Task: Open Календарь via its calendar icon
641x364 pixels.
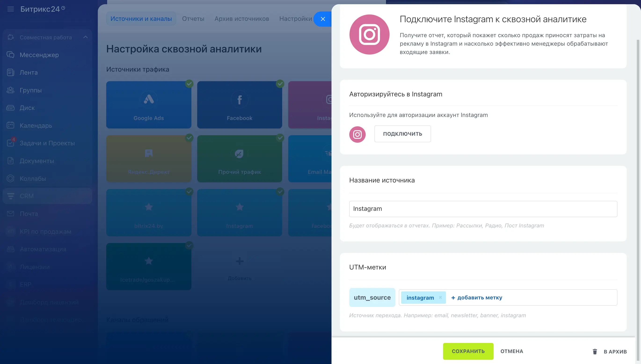Action: (x=11, y=125)
